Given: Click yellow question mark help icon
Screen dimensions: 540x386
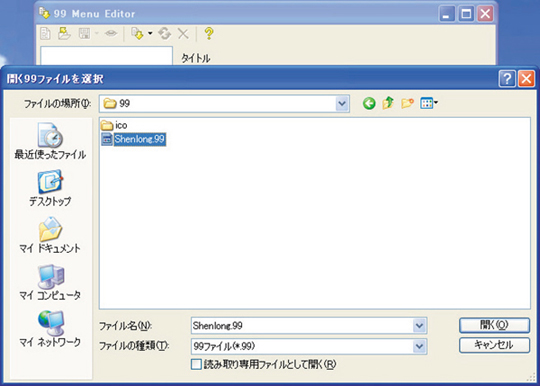Looking at the screenshot, I should click(209, 34).
